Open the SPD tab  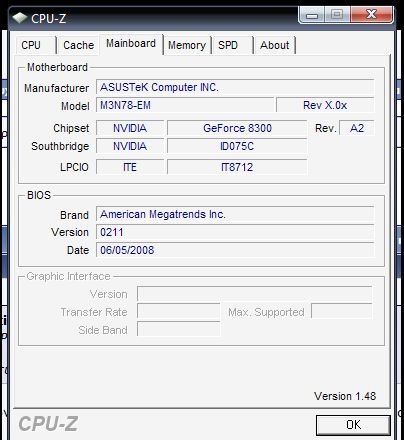pos(233,45)
